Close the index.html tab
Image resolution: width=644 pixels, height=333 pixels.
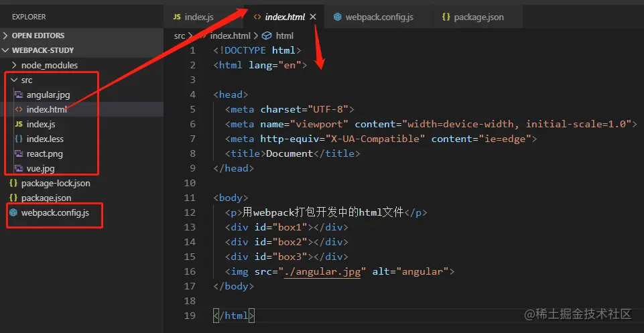point(313,17)
